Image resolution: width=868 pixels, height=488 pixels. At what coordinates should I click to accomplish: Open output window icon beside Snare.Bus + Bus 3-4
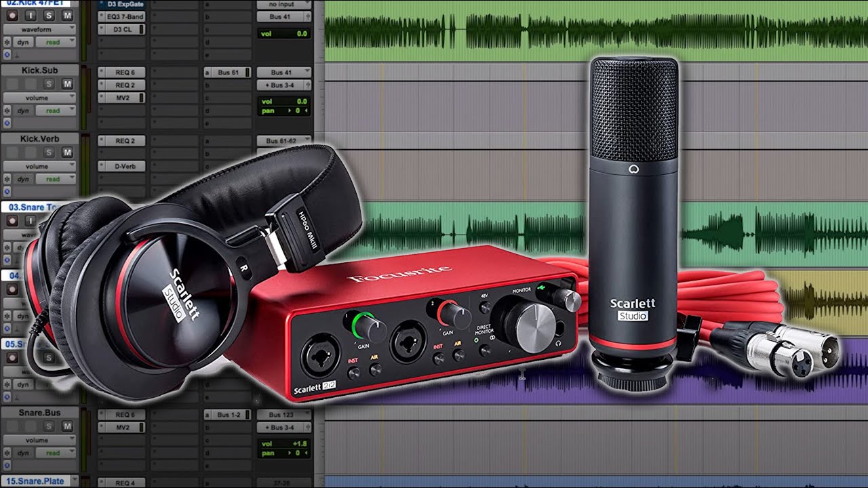click(x=307, y=427)
